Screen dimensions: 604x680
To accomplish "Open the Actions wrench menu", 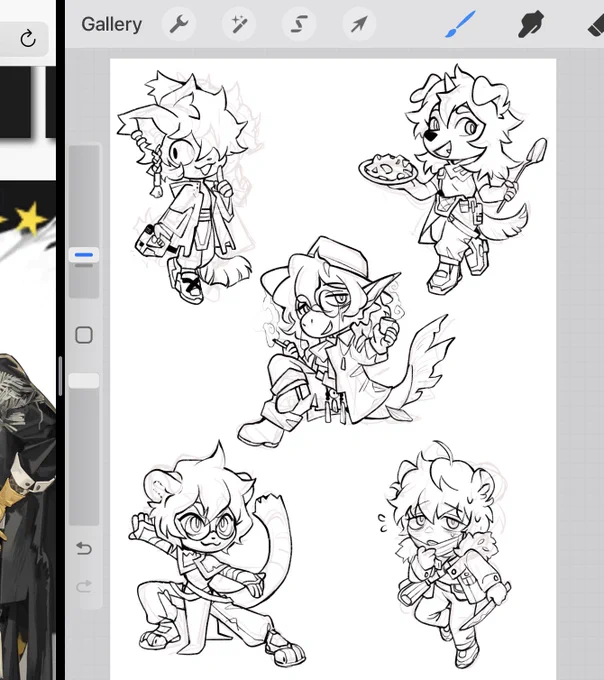I will [179, 24].
